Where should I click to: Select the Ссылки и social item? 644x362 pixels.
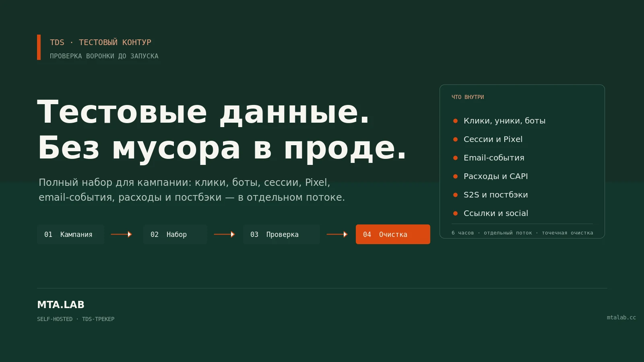496,213
